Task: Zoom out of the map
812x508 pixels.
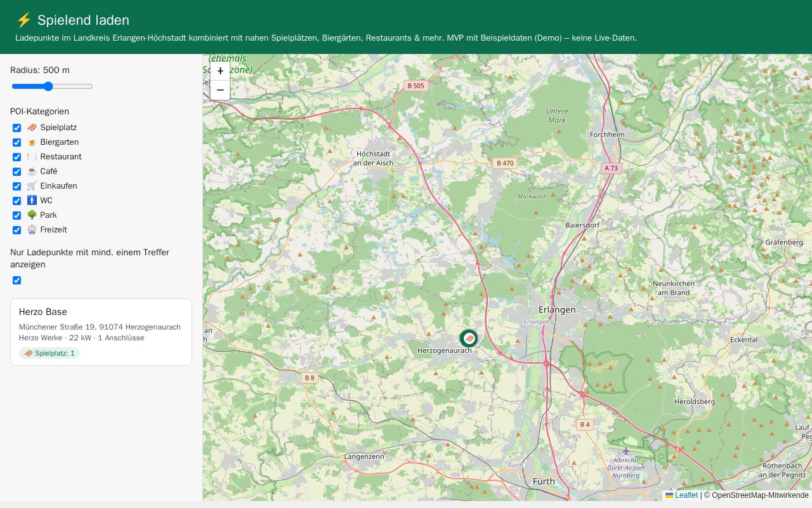Action: (x=220, y=90)
